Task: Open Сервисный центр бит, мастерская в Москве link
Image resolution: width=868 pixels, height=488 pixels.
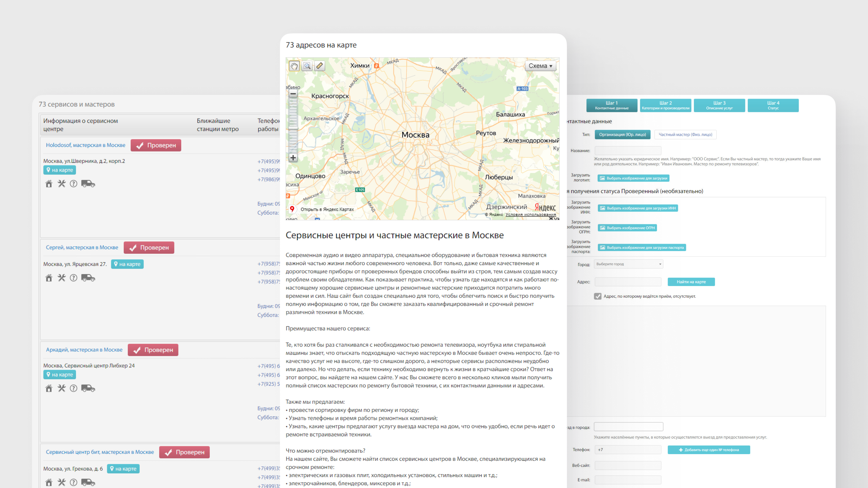Action: pyautogui.click(x=100, y=452)
